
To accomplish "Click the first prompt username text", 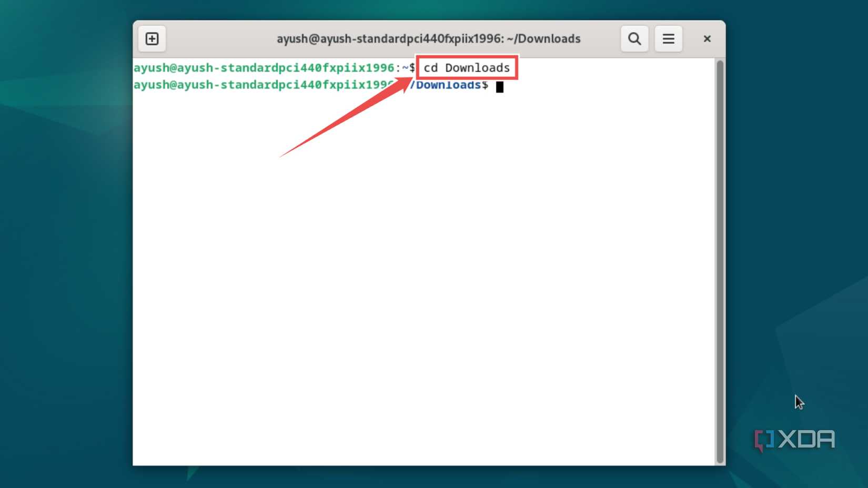I will pos(264,68).
